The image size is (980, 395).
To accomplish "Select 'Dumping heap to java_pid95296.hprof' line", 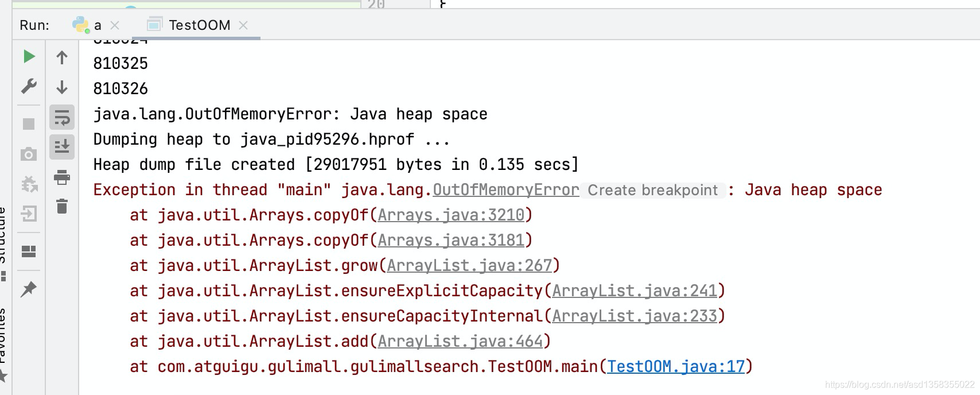I will (271, 140).
